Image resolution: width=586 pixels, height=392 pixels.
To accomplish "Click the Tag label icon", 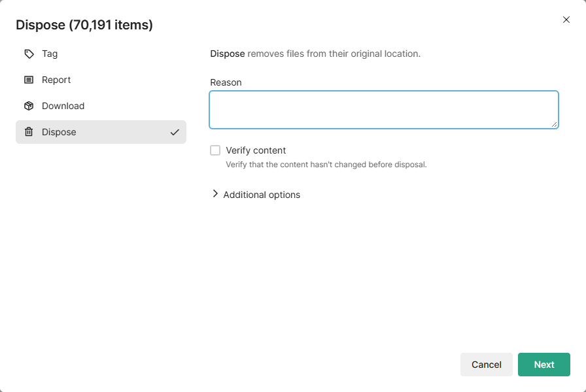I will [29, 54].
